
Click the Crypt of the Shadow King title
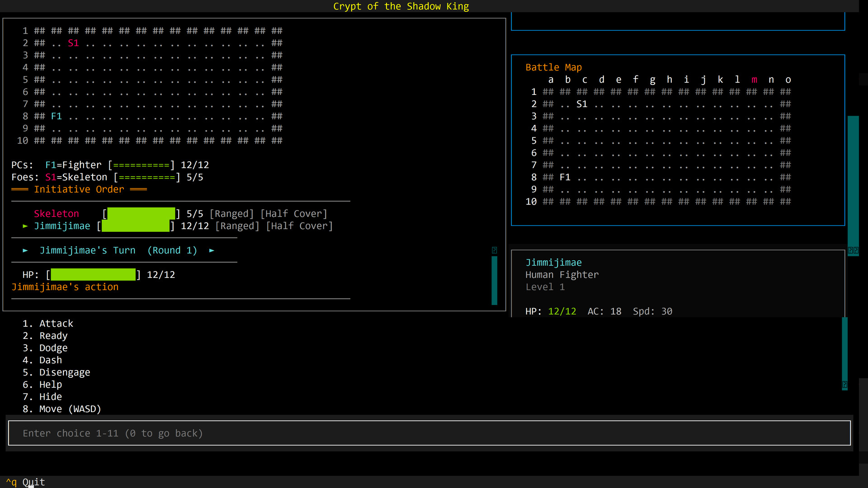tap(401, 6)
